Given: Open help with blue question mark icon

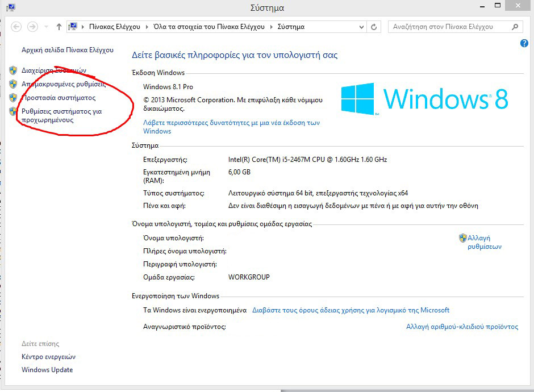Looking at the screenshot, I should pos(524,44).
